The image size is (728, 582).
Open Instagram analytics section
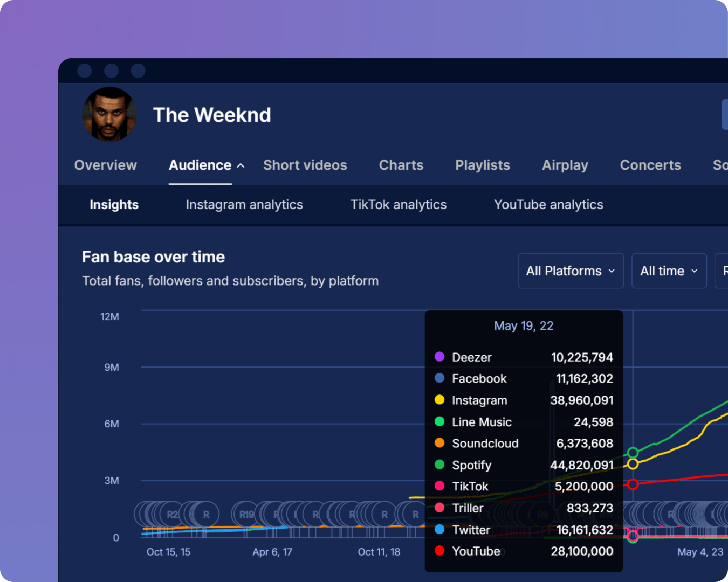[x=244, y=205]
